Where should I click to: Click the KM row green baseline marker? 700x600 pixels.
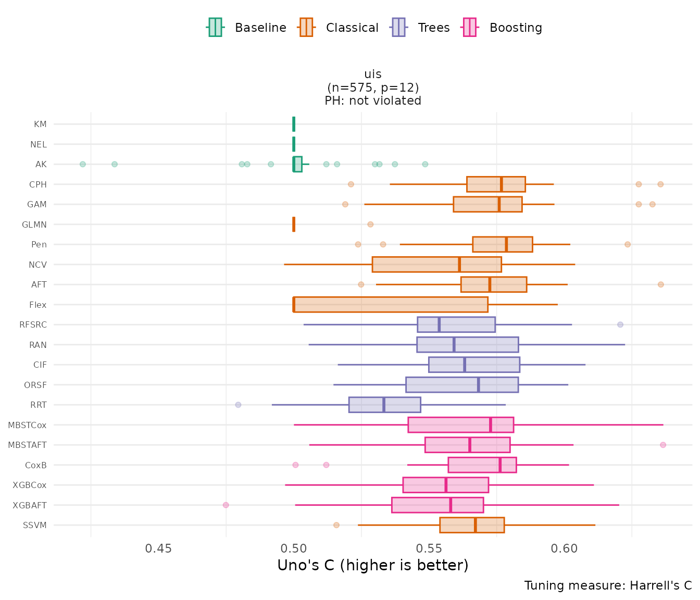tap(294, 124)
